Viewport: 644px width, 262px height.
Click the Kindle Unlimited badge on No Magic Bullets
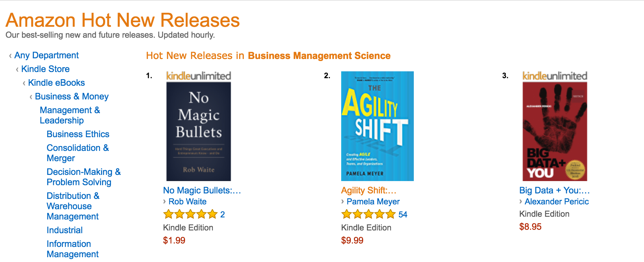[x=198, y=75]
